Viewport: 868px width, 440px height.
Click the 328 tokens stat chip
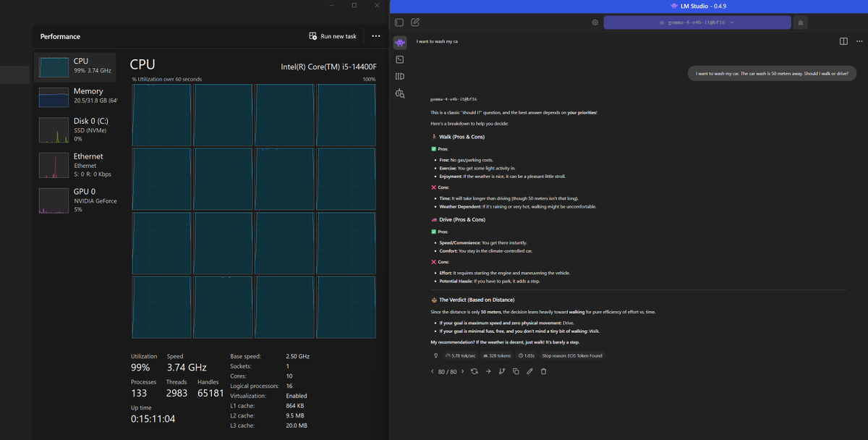[x=496, y=355]
